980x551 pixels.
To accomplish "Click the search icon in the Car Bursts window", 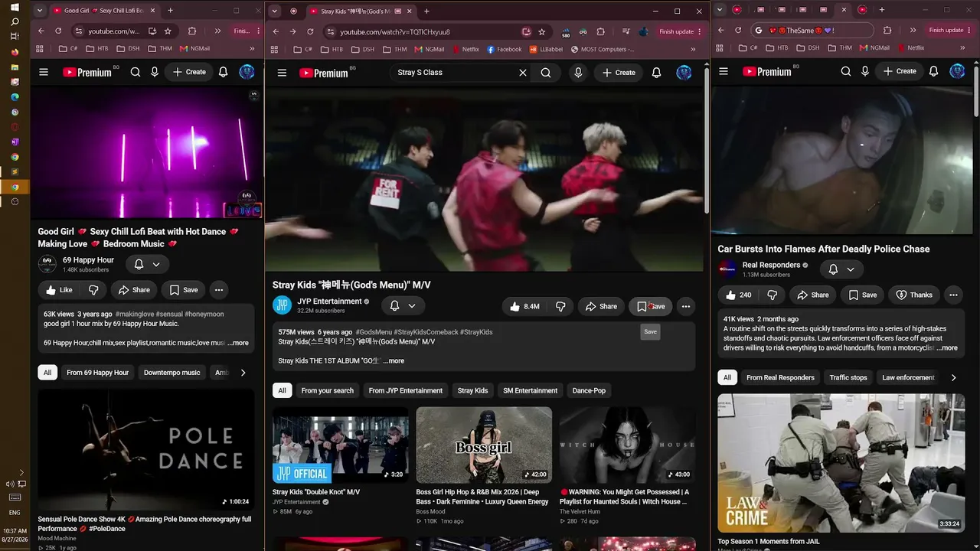I will [x=846, y=71].
